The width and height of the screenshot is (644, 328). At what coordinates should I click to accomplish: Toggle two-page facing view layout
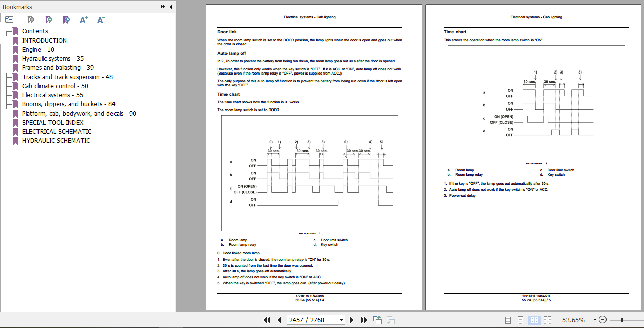(x=534, y=320)
